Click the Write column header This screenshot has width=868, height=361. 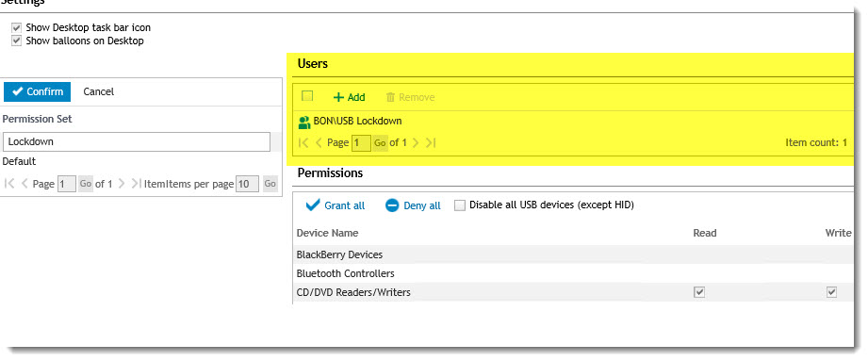(838, 233)
